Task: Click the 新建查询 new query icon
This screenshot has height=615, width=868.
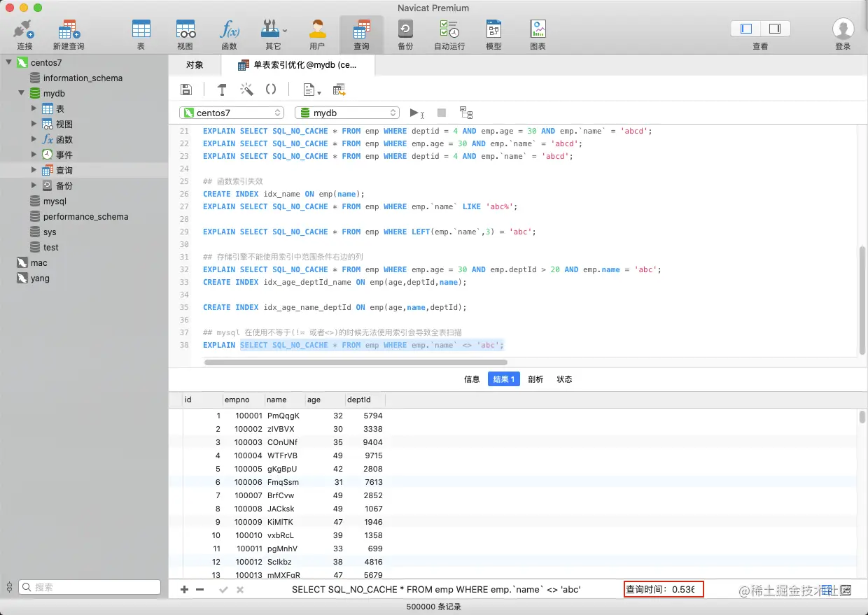Action: 69,35
